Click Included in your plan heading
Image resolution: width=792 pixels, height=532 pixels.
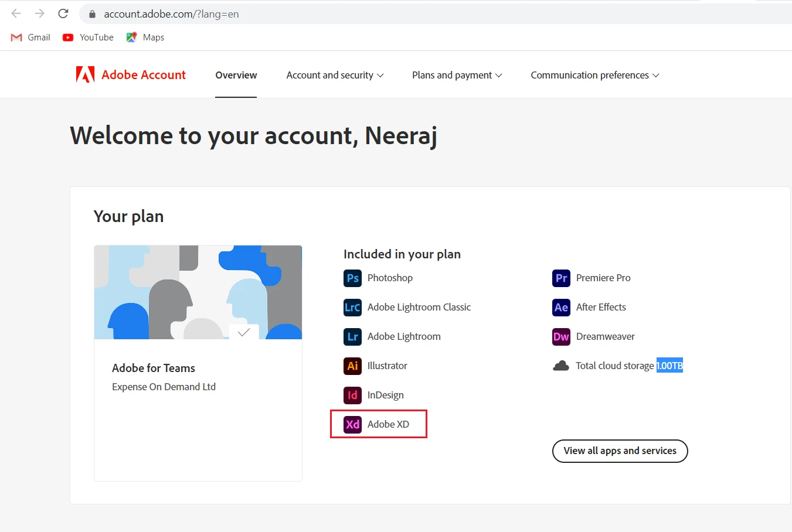click(402, 254)
